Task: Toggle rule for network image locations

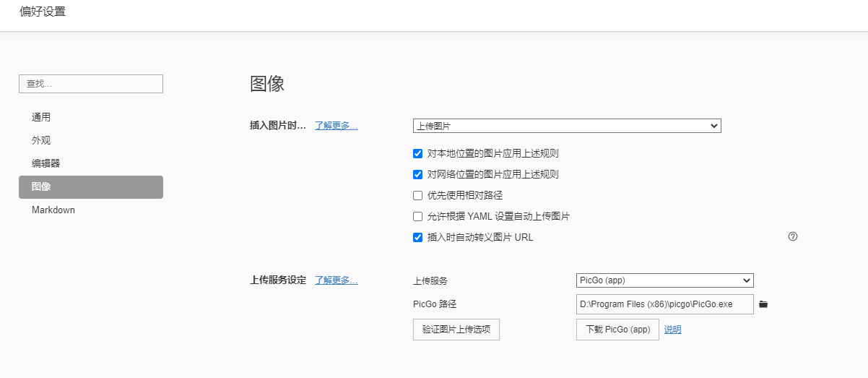Action: tap(417, 174)
